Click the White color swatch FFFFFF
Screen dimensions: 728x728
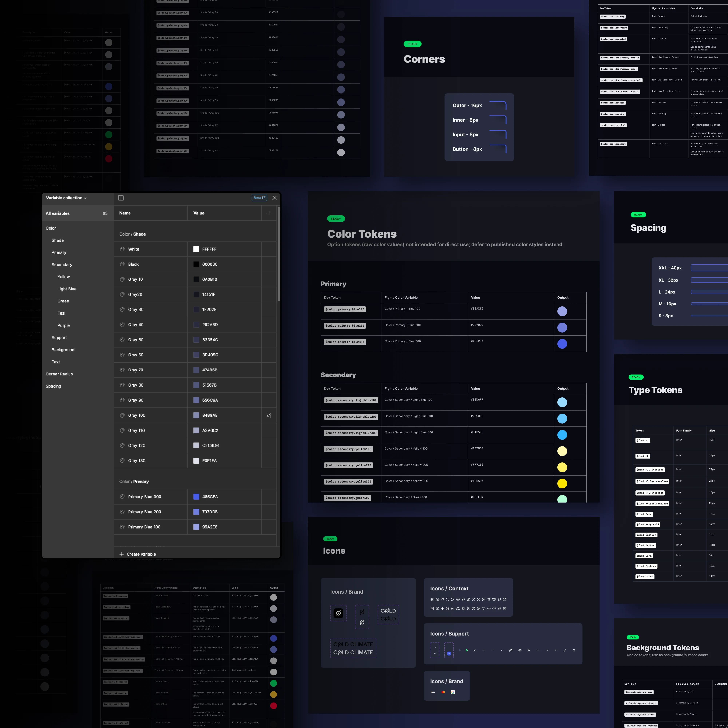[x=196, y=249]
